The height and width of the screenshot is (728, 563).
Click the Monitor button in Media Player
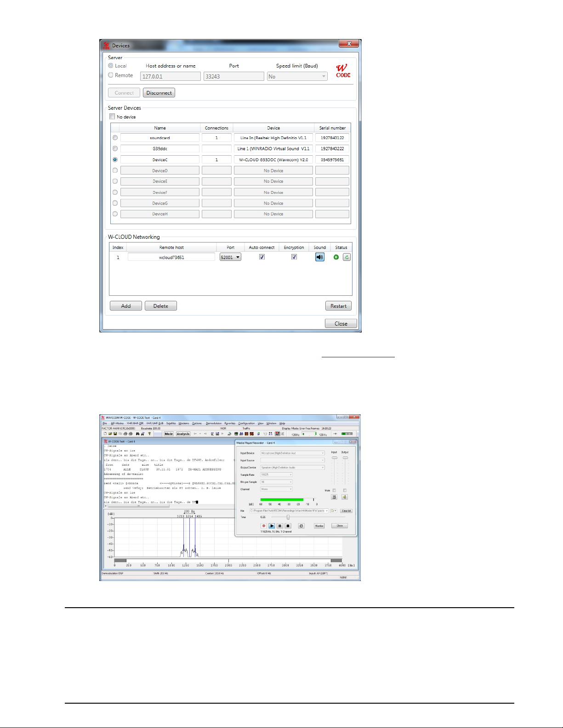pyautogui.click(x=319, y=526)
